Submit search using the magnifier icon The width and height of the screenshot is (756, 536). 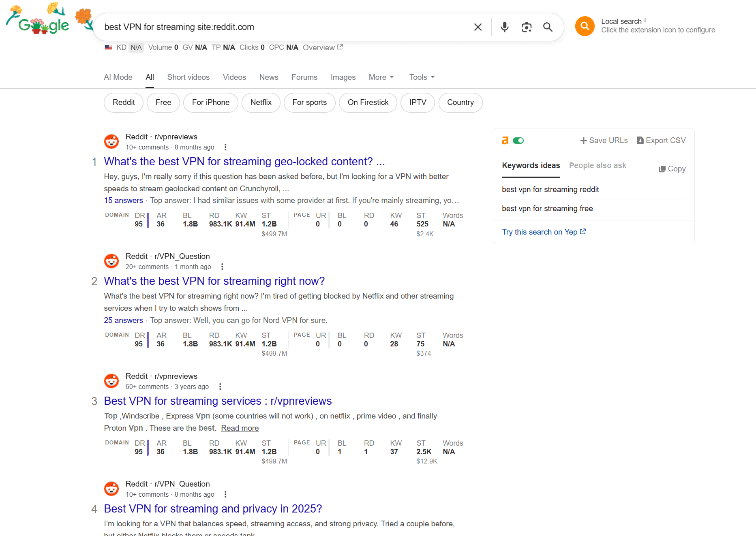click(x=548, y=27)
